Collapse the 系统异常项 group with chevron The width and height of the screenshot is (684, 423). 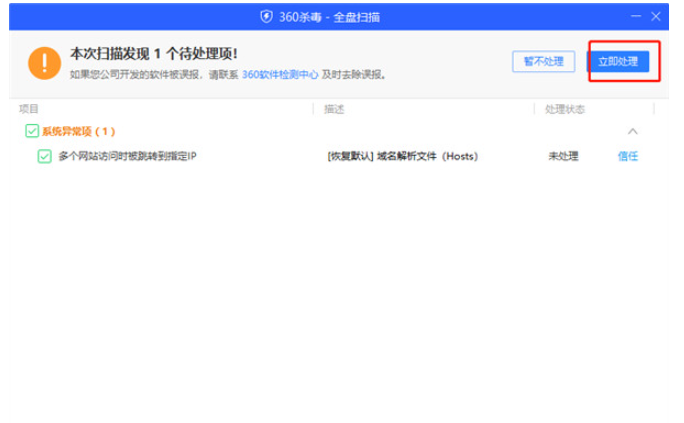(632, 132)
